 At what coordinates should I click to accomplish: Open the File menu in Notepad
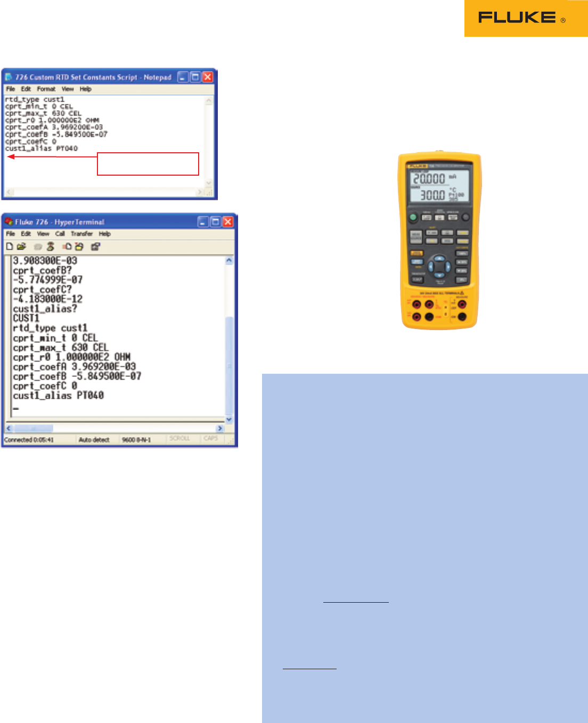tap(11, 89)
